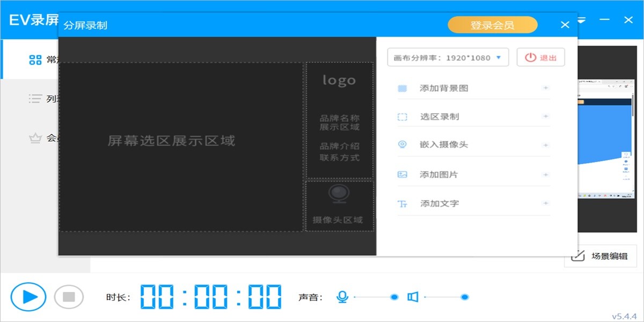Select the grid layout sidebar icon
This screenshot has height=322, width=644.
[x=35, y=59]
